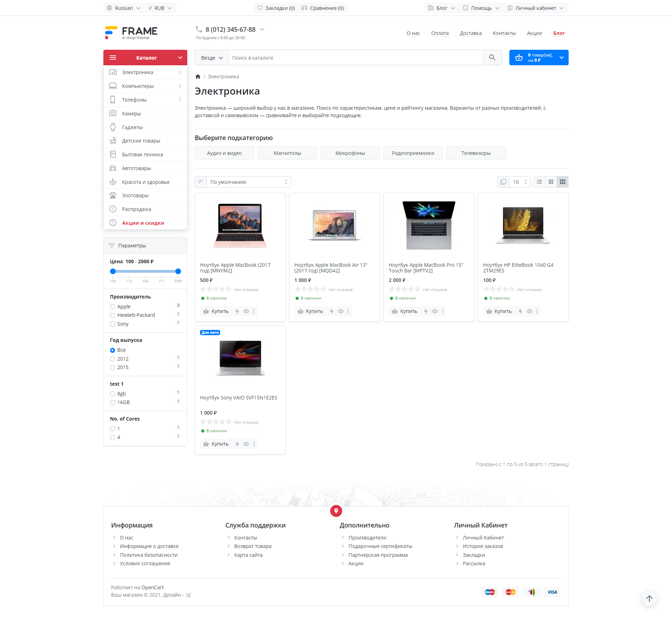
Task: Open the По умолчанию sort dropdown
Action: coord(249,182)
